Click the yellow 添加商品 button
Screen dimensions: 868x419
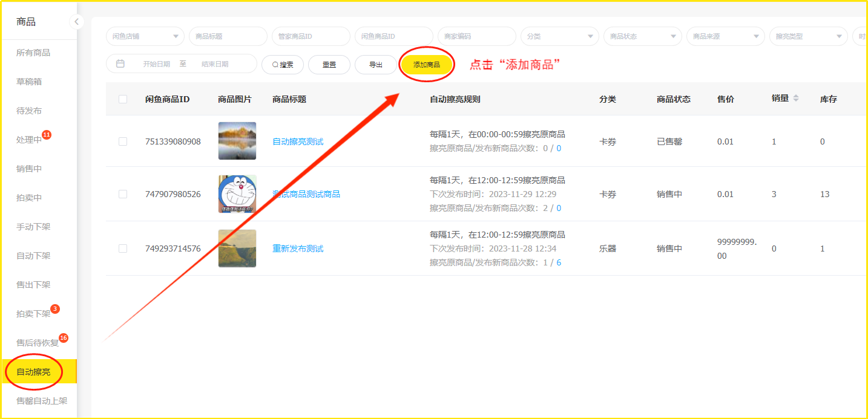coord(427,65)
